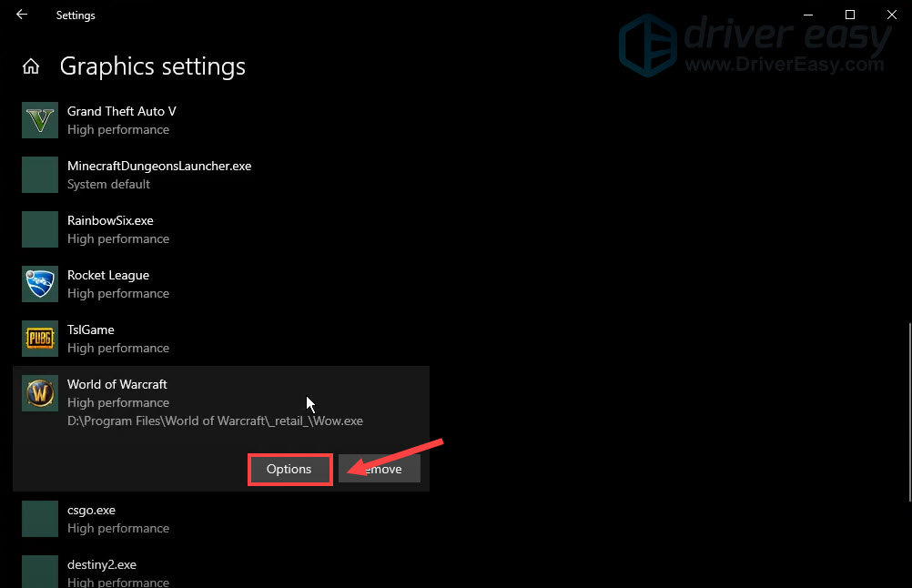Click the RainbowSix.exe placeholder icon
The image size is (912, 588).
coord(39,229)
